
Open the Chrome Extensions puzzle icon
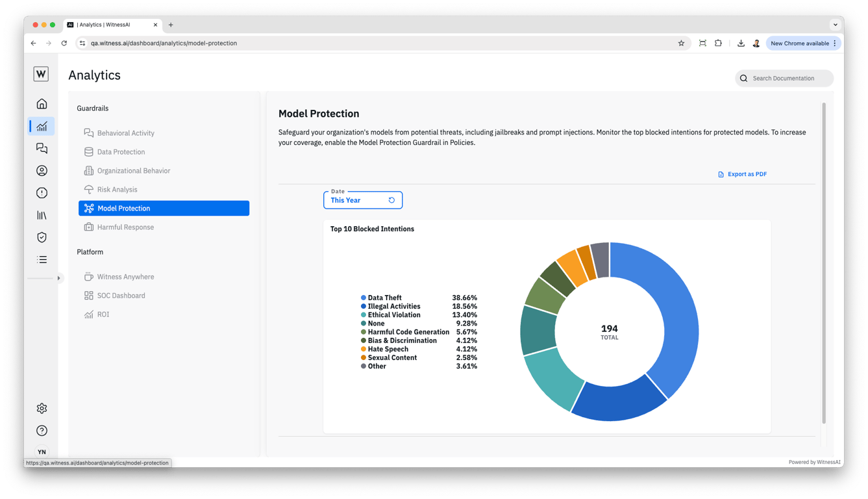tap(718, 44)
